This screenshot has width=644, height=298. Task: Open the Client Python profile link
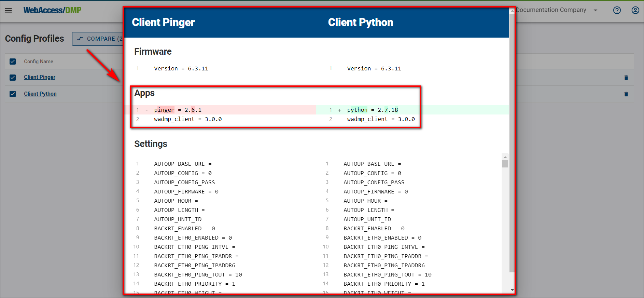pos(40,94)
